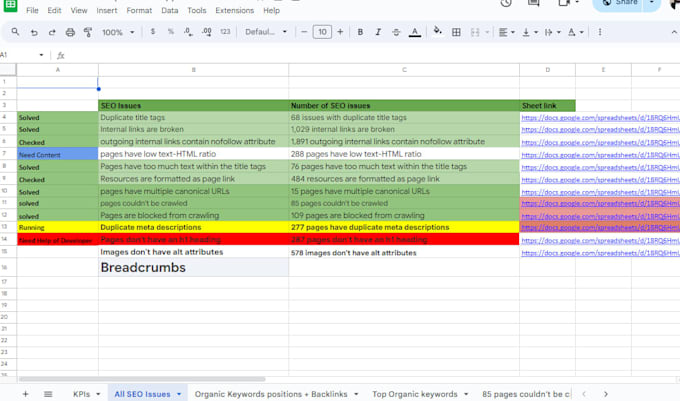Click the horizontal scrollbar

click(x=142, y=379)
